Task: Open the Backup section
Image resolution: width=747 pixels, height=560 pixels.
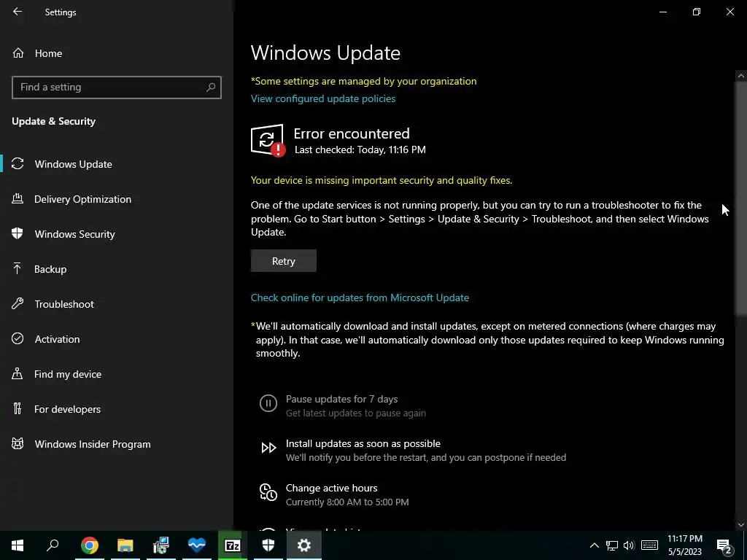Action: (50, 269)
